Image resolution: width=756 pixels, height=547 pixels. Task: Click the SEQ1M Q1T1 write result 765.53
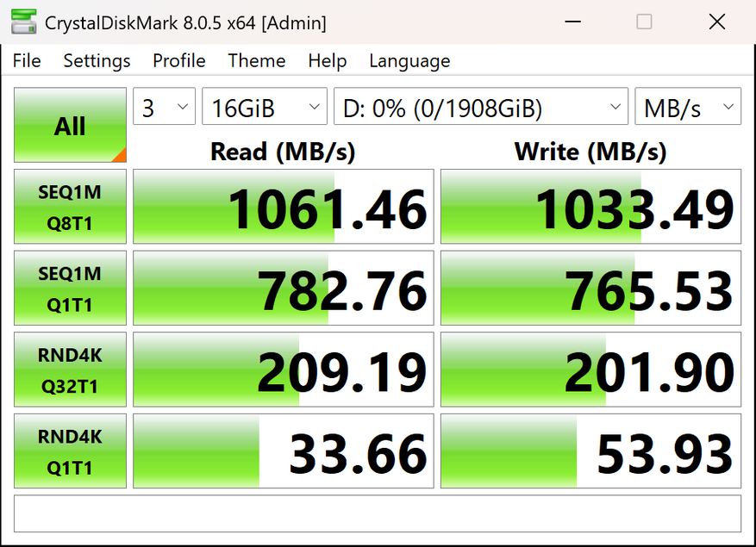590,288
